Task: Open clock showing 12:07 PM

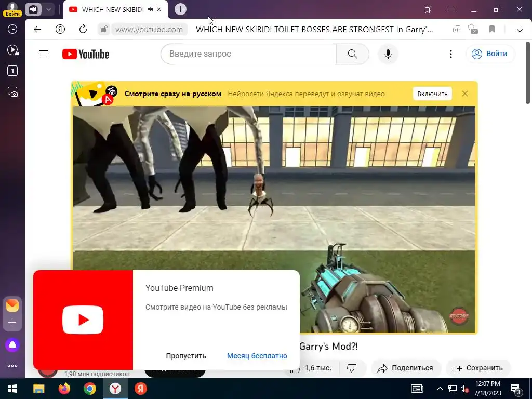Action: (x=487, y=389)
